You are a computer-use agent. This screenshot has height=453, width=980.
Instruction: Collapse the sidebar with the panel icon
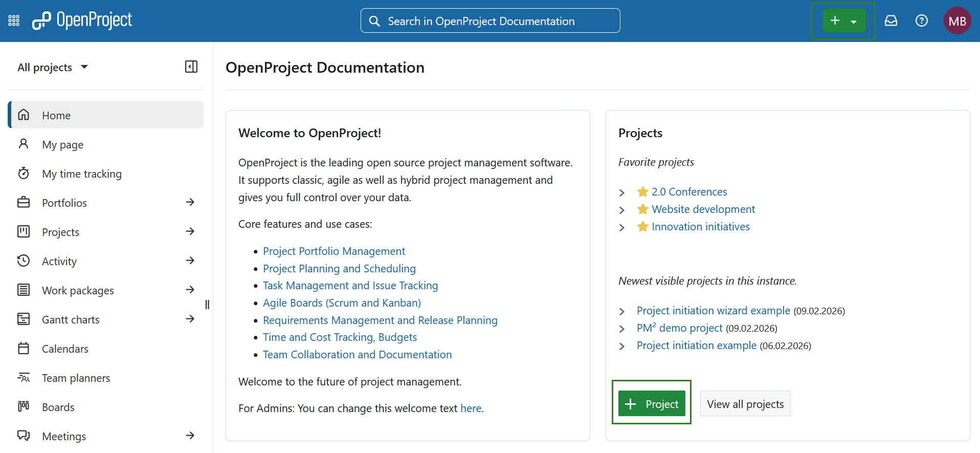click(191, 67)
